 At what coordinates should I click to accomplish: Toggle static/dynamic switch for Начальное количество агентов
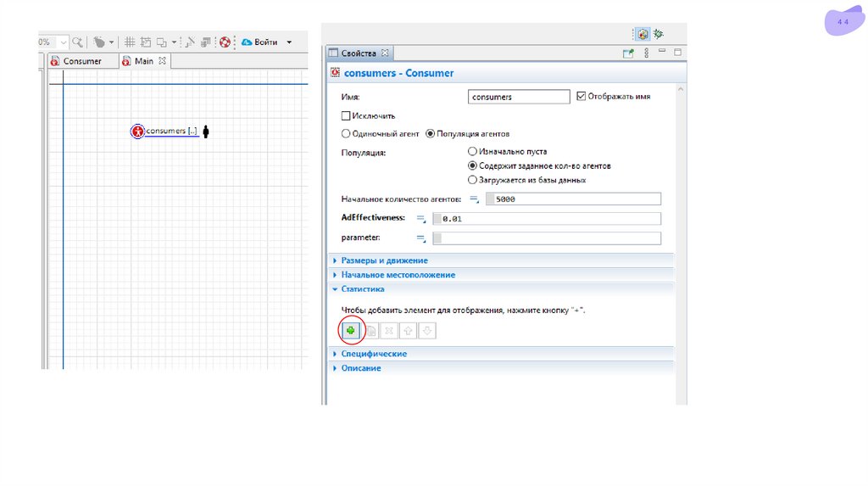click(x=475, y=199)
